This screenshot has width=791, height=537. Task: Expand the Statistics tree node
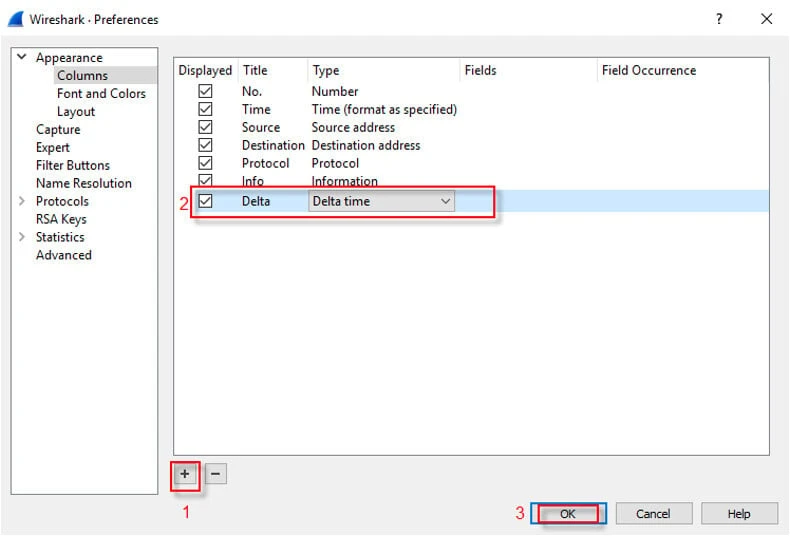click(21, 237)
